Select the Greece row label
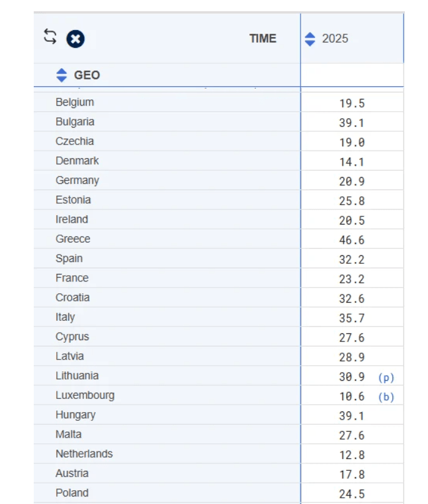 73,239
